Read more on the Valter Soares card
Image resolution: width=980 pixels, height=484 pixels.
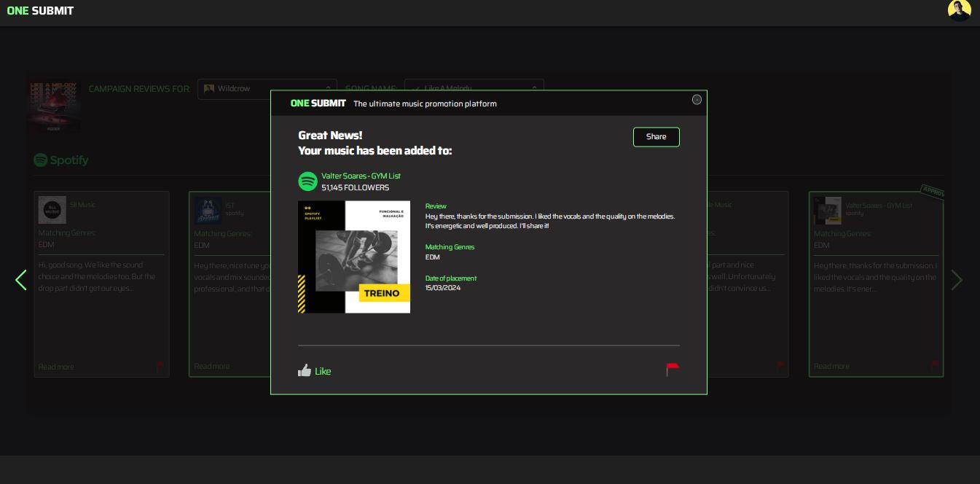click(x=831, y=366)
